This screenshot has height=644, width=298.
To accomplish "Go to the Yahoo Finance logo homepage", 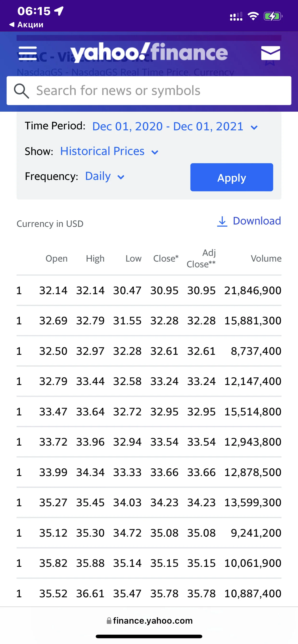I will click(149, 52).
